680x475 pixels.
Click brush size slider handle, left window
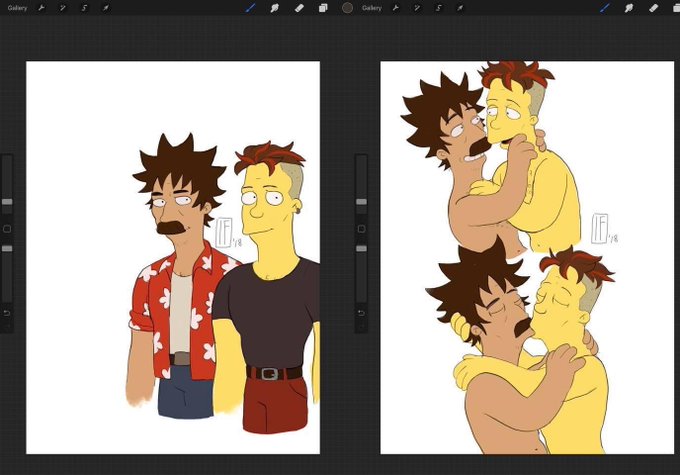(x=7, y=202)
